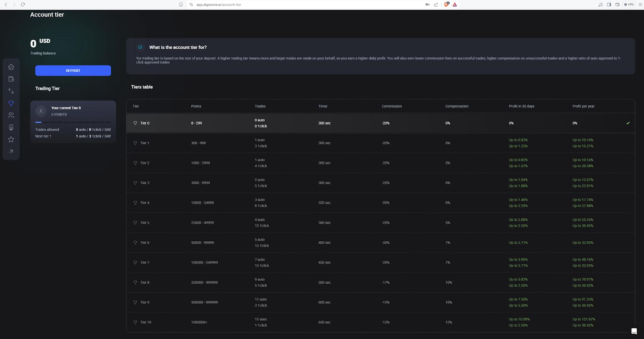Viewport: 644px width, 339px height.
Task: Click the blue DEPOSIT button
Action: pyautogui.click(x=73, y=71)
